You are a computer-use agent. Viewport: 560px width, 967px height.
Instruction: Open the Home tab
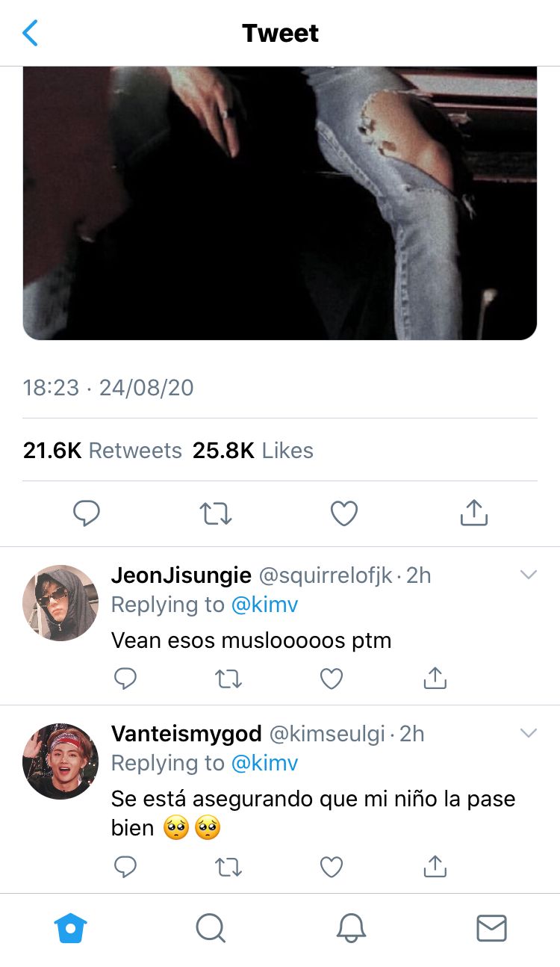[71, 928]
